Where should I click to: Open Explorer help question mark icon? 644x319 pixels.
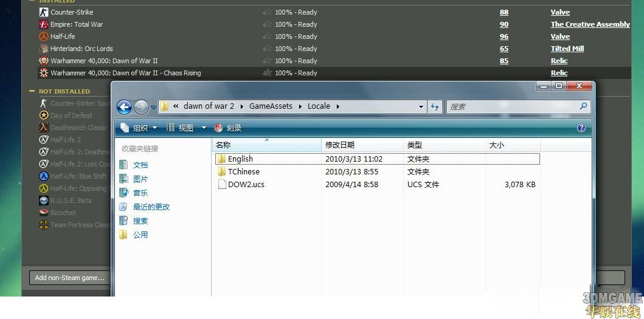[x=581, y=128]
